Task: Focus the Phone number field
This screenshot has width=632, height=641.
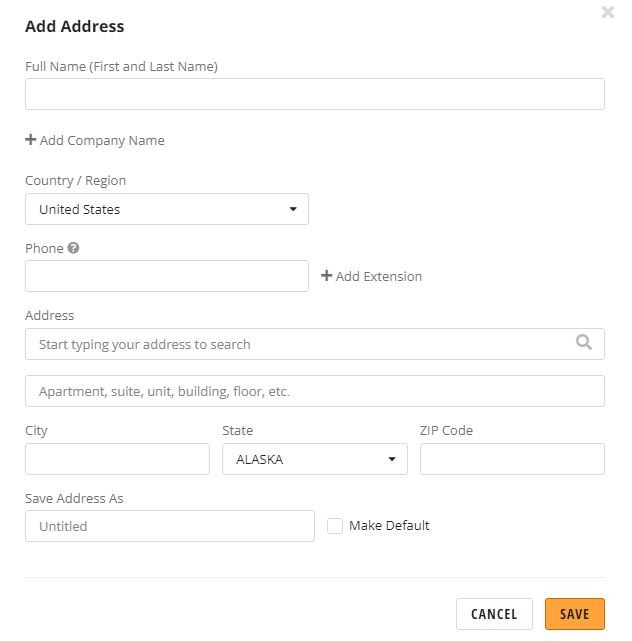Action: click(x=167, y=276)
